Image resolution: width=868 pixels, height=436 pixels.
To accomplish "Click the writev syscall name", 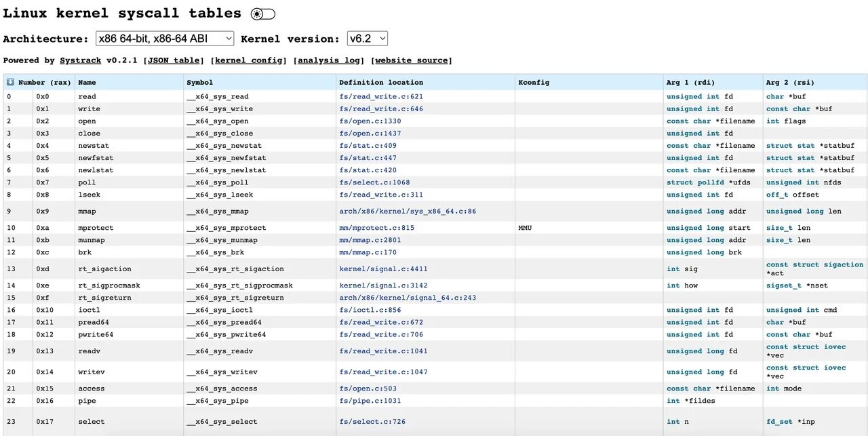I will point(91,371).
